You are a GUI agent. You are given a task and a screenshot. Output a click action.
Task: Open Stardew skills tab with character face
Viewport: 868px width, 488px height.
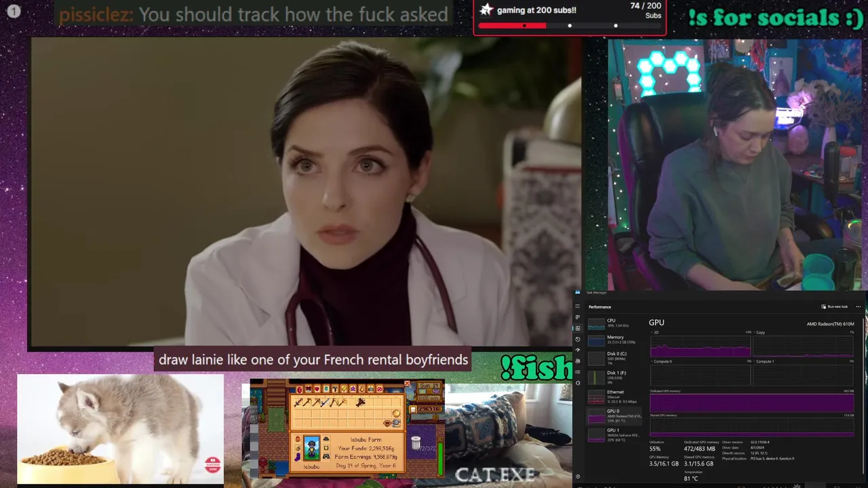point(309,389)
